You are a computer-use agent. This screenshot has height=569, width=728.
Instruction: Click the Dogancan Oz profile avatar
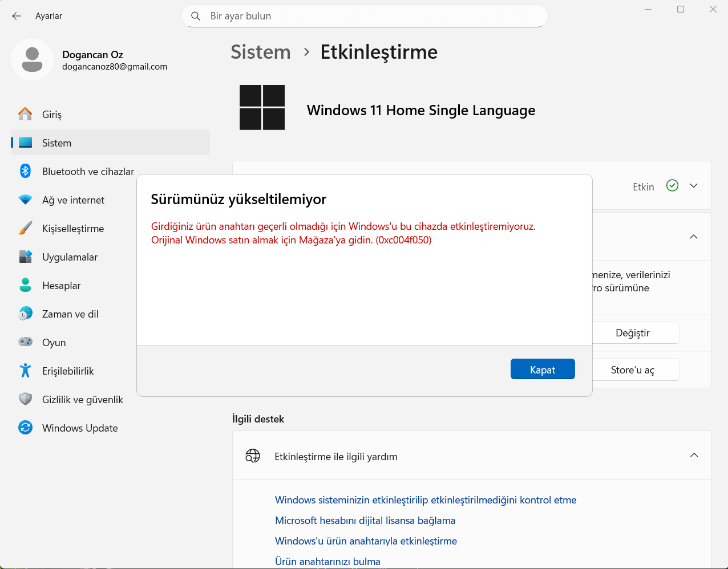(x=33, y=60)
